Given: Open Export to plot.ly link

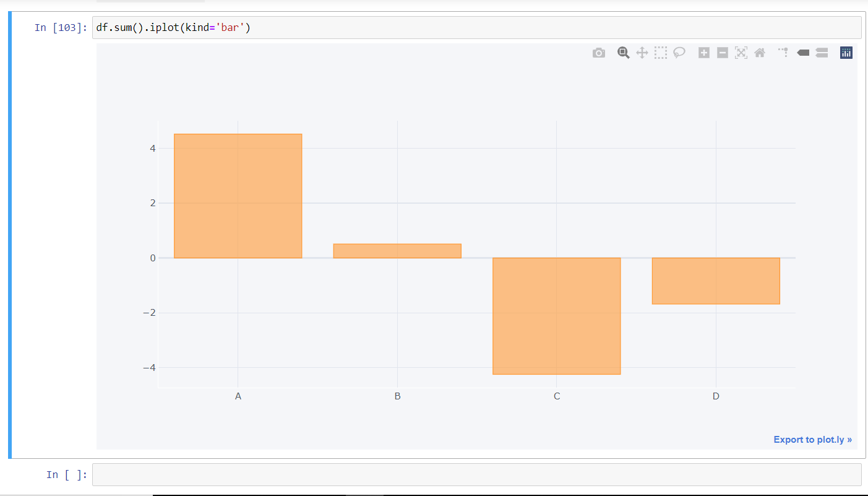Looking at the screenshot, I should pyautogui.click(x=812, y=440).
